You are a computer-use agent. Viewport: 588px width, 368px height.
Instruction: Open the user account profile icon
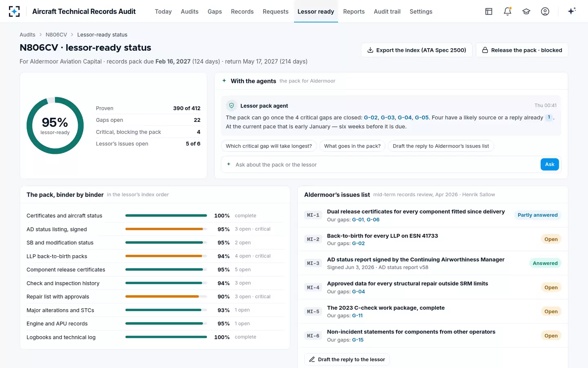(545, 11)
